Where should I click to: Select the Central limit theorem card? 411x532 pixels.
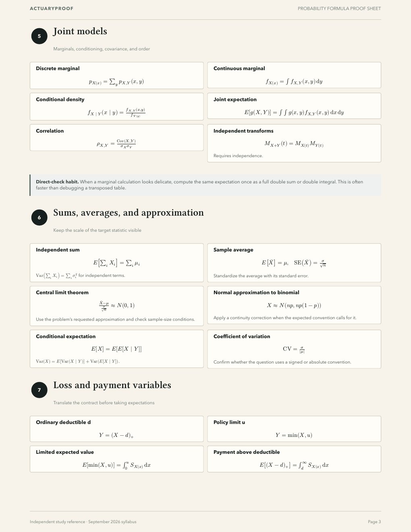116,306
